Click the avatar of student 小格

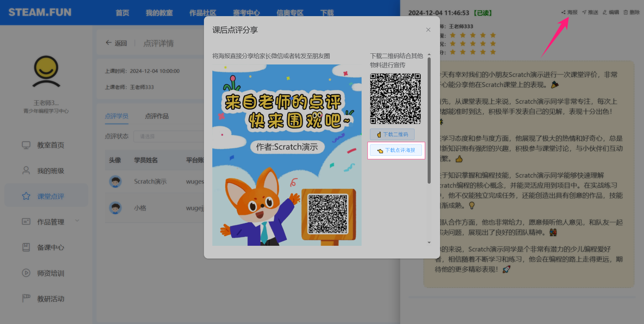(115, 208)
